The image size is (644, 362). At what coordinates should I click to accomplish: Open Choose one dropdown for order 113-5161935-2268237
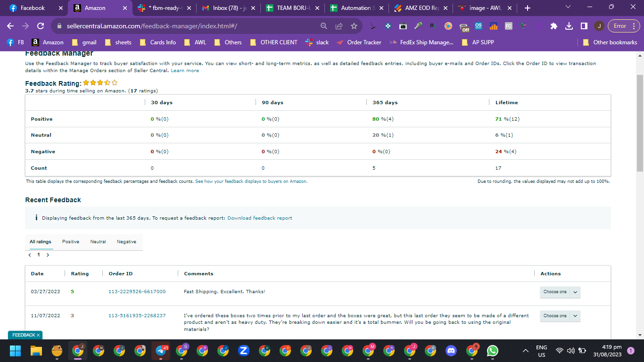pyautogui.click(x=560, y=316)
